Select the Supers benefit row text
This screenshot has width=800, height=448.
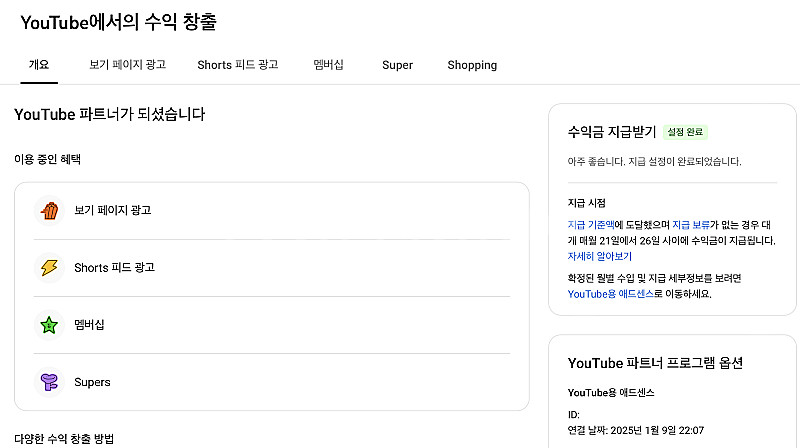(92, 382)
